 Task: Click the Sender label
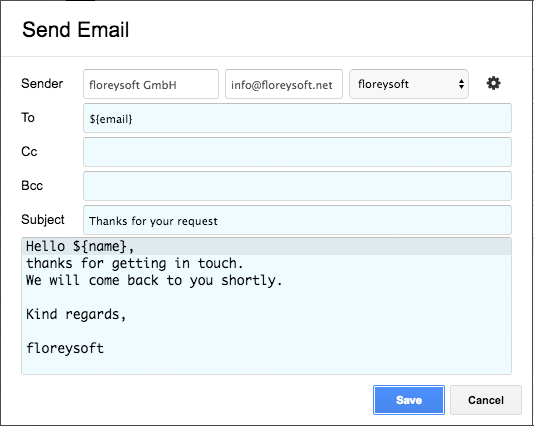click(x=42, y=83)
